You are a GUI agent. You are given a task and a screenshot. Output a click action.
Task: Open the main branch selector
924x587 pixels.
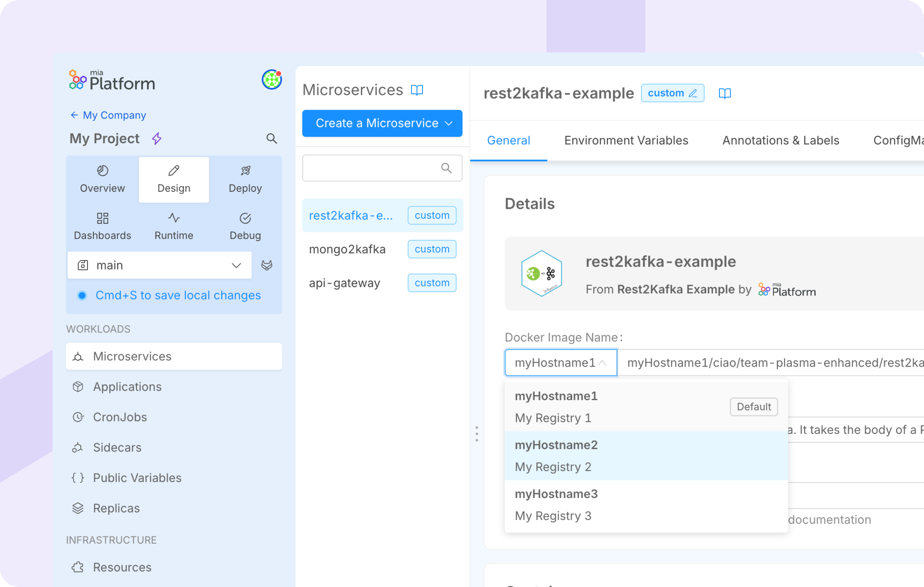point(159,265)
